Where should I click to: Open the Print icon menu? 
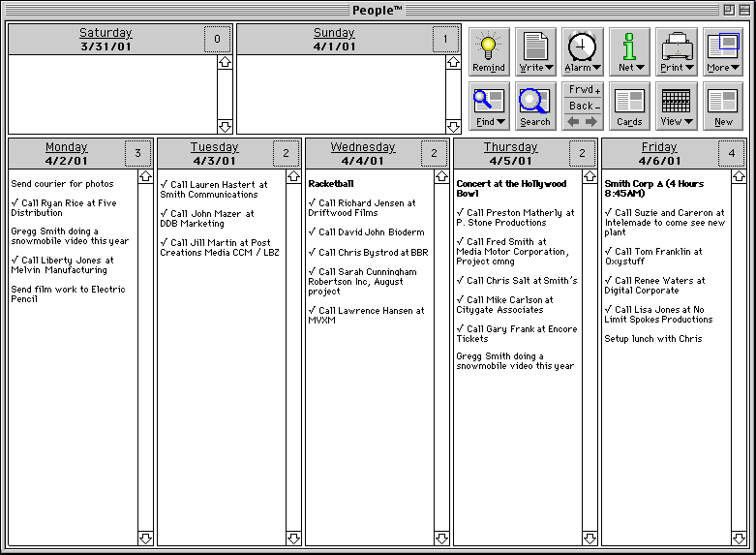pos(676,51)
